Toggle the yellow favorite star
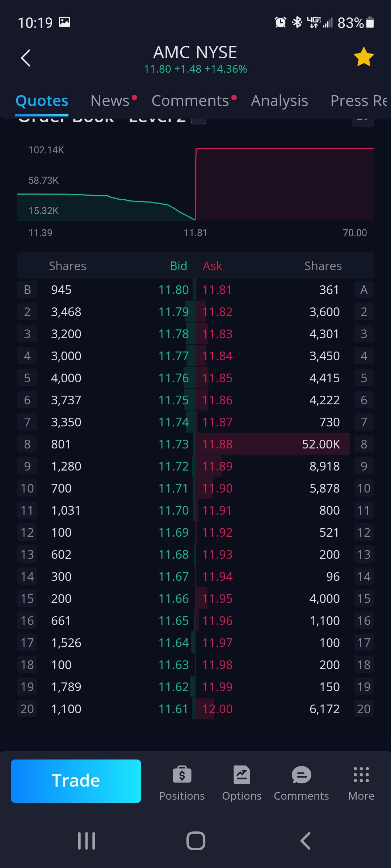391x868 pixels. pos(363,57)
